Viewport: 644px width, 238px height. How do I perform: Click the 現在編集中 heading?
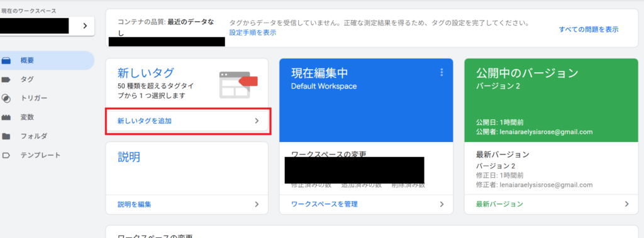click(319, 73)
